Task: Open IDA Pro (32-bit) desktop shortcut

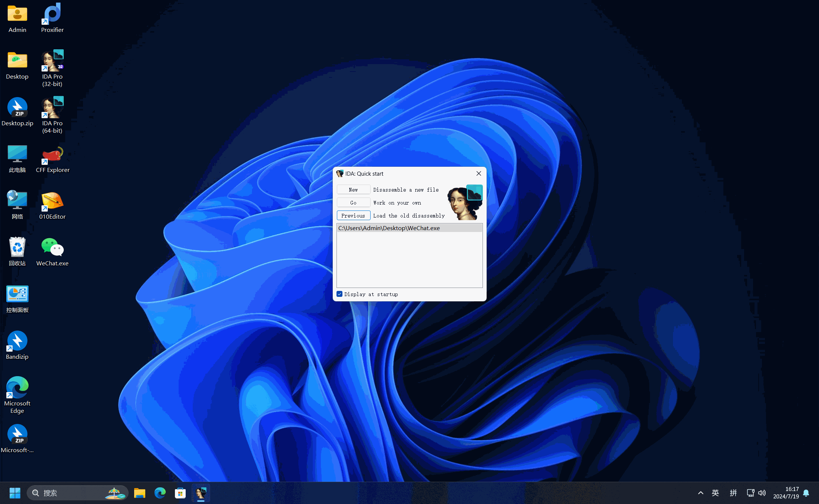Action: (52, 61)
